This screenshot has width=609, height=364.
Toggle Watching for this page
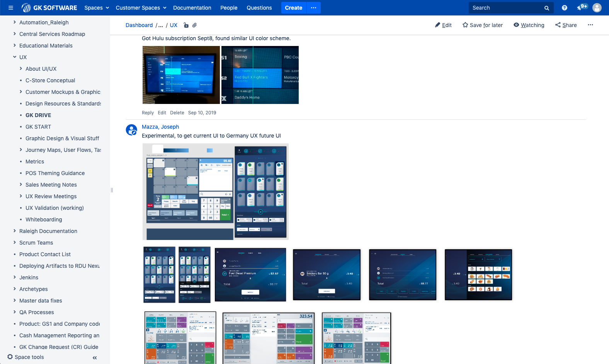[x=529, y=25]
